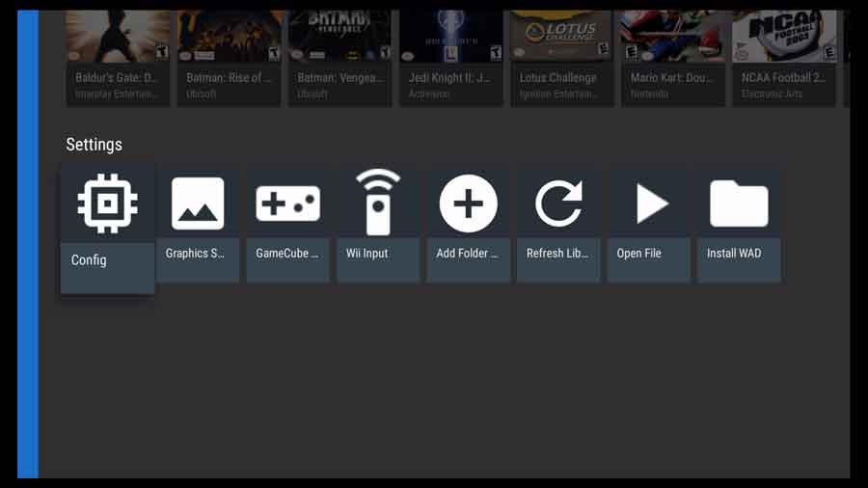This screenshot has height=488, width=868.
Task: Open Batman: Rise of... game cover
Action: point(230,36)
